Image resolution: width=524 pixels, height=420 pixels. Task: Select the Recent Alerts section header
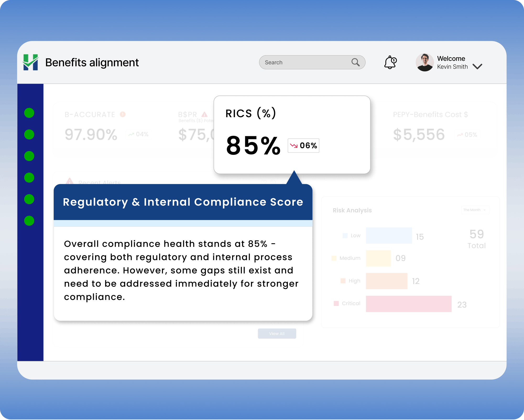[x=99, y=182]
